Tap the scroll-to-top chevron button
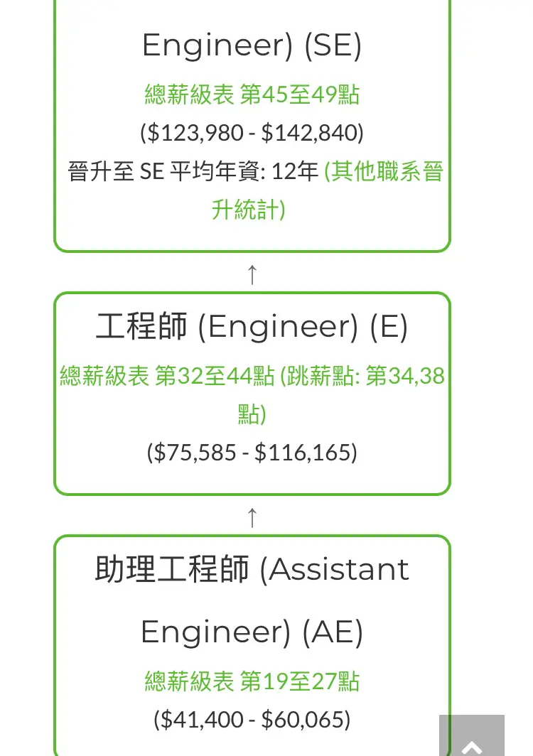The image size is (533, 756). [x=471, y=736]
